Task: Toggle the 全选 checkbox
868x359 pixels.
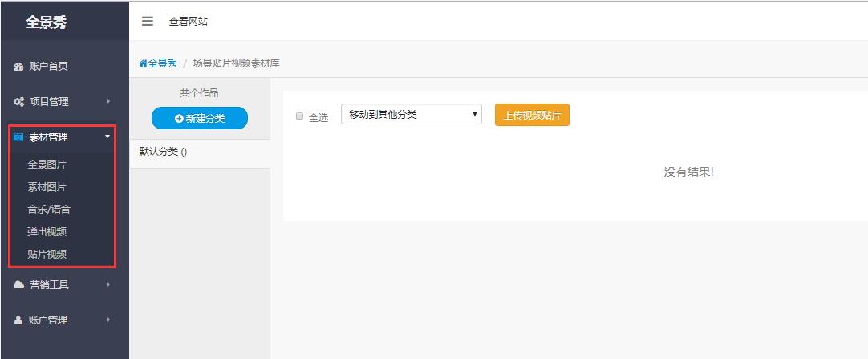Action: point(300,116)
